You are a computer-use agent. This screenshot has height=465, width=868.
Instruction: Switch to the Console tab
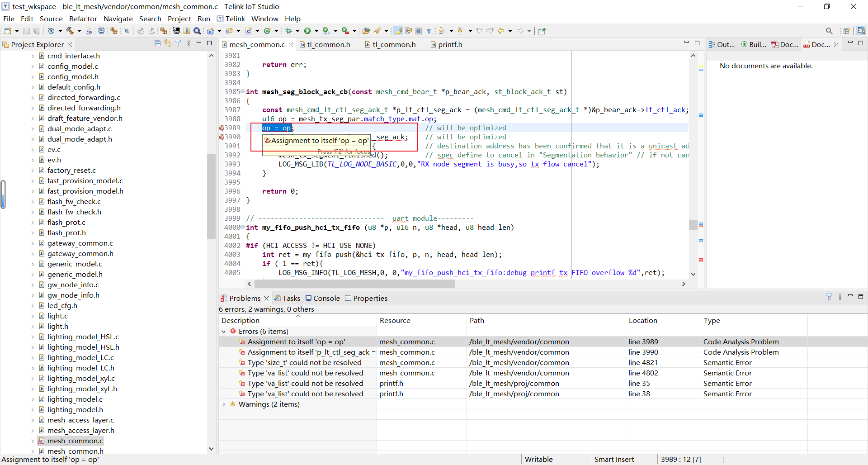322,298
